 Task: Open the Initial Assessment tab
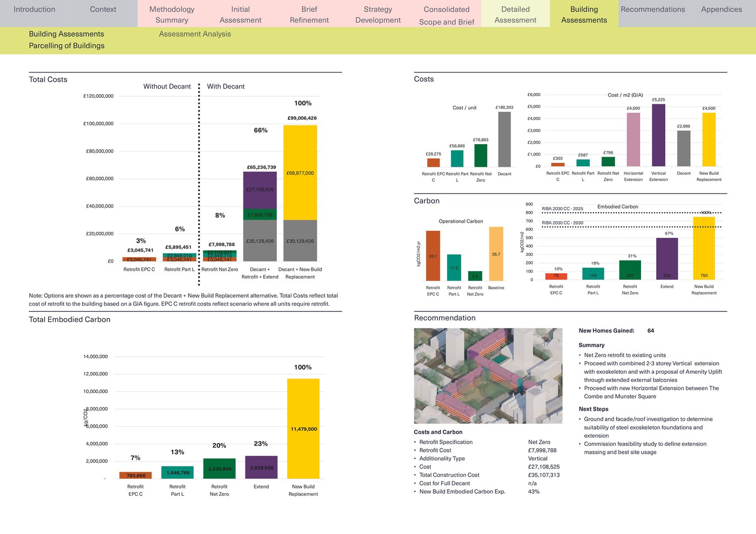(240, 15)
